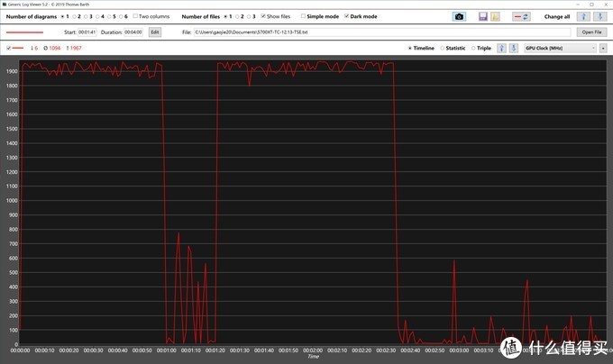Click the Number of files label
The image size is (613, 364).
pos(200,16)
